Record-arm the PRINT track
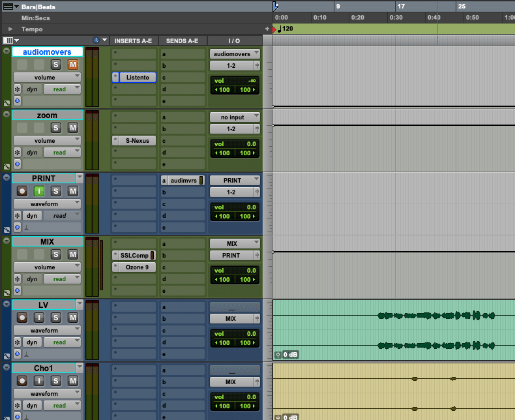 (22, 191)
